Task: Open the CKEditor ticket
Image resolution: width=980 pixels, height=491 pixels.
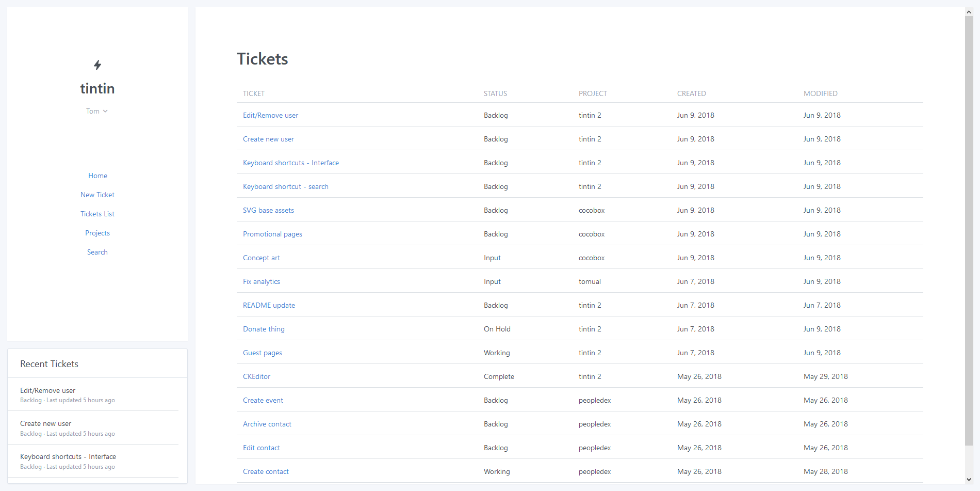Action: pyautogui.click(x=256, y=376)
